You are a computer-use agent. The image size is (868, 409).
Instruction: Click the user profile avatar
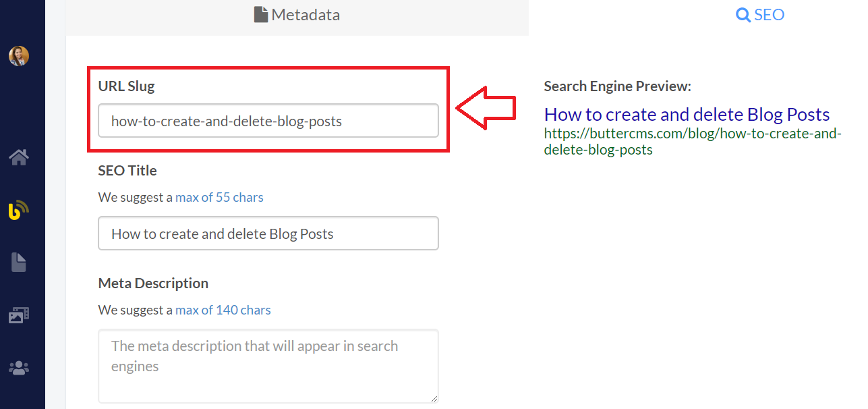click(19, 56)
